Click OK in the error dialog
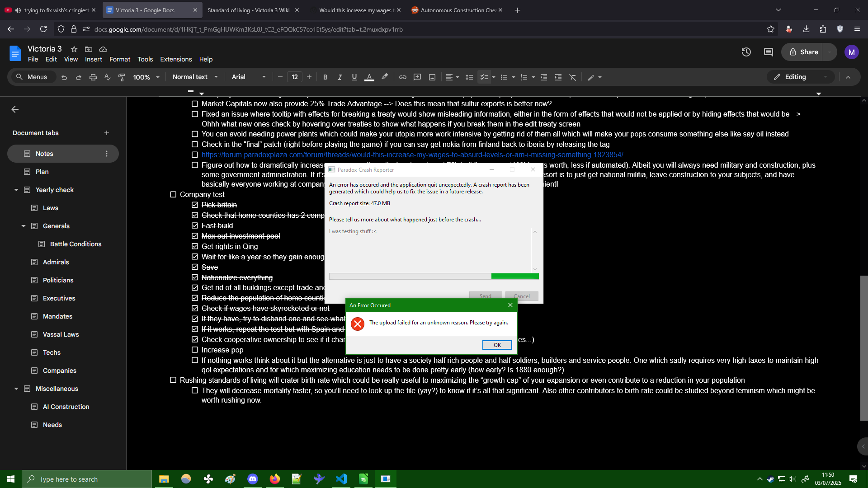This screenshot has width=868, height=488. (497, 345)
